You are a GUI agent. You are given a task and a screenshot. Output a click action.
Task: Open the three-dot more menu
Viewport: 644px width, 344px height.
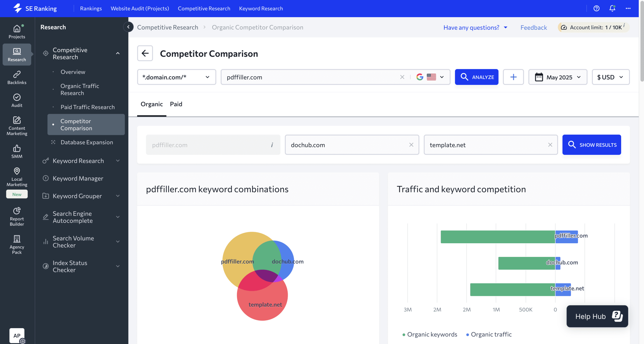click(628, 8)
